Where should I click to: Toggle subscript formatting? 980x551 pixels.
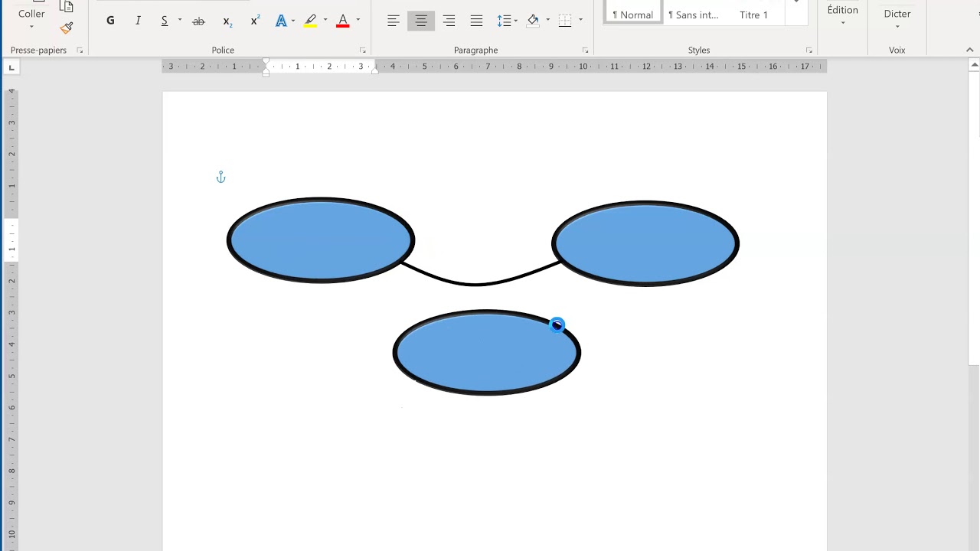[x=227, y=21]
